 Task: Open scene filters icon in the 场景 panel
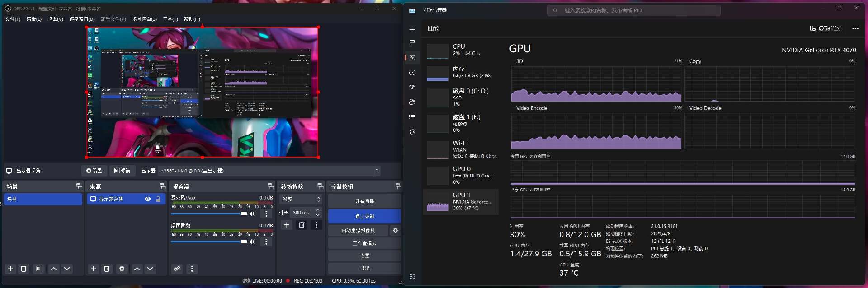(x=38, y=269)
